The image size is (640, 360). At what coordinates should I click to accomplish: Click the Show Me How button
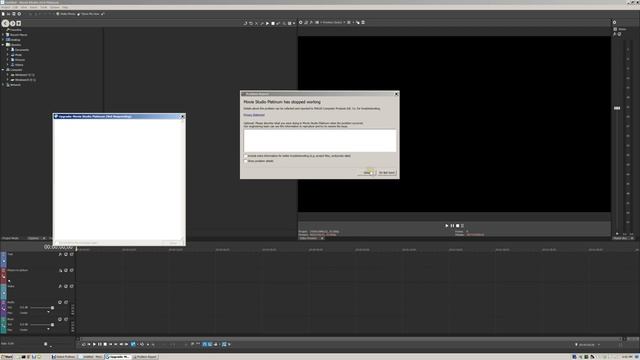[x=88, y=14]
